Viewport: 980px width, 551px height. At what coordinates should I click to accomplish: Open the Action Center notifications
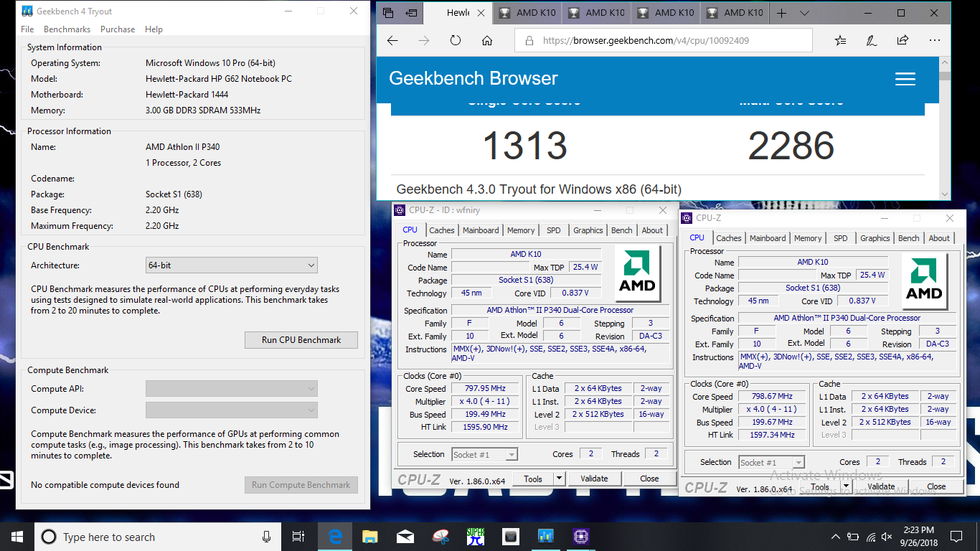956,537
